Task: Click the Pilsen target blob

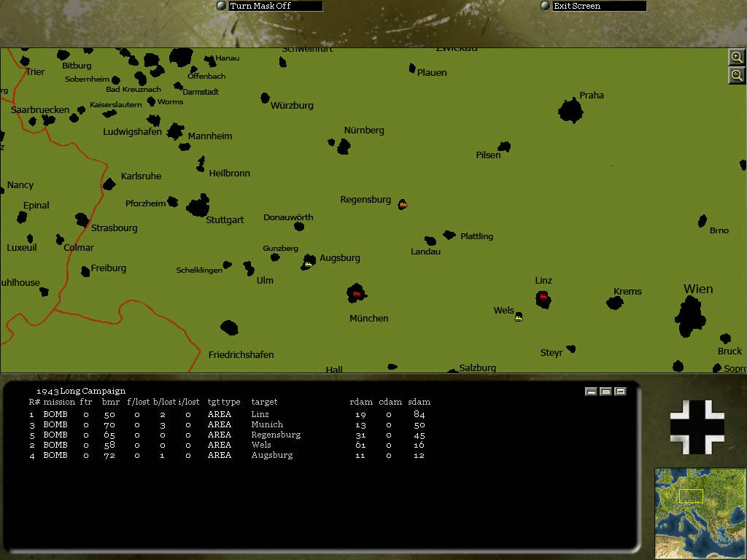Action: 504,146
